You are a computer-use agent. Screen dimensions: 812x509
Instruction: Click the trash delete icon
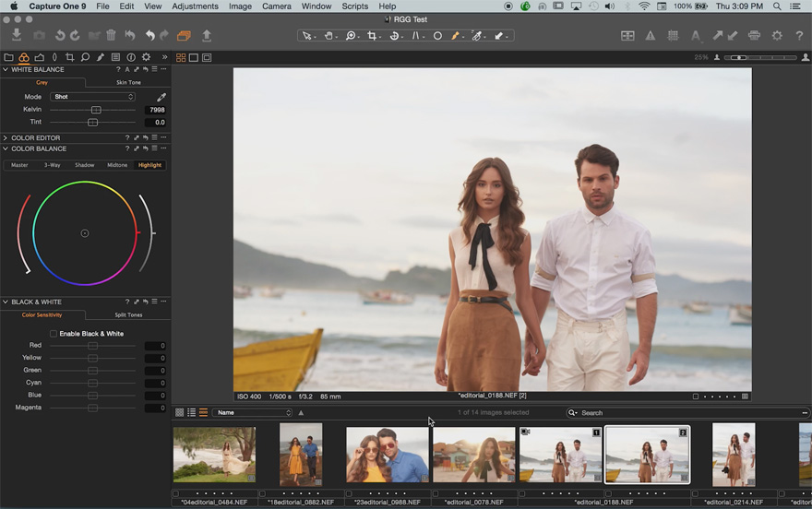pos(111,35)
